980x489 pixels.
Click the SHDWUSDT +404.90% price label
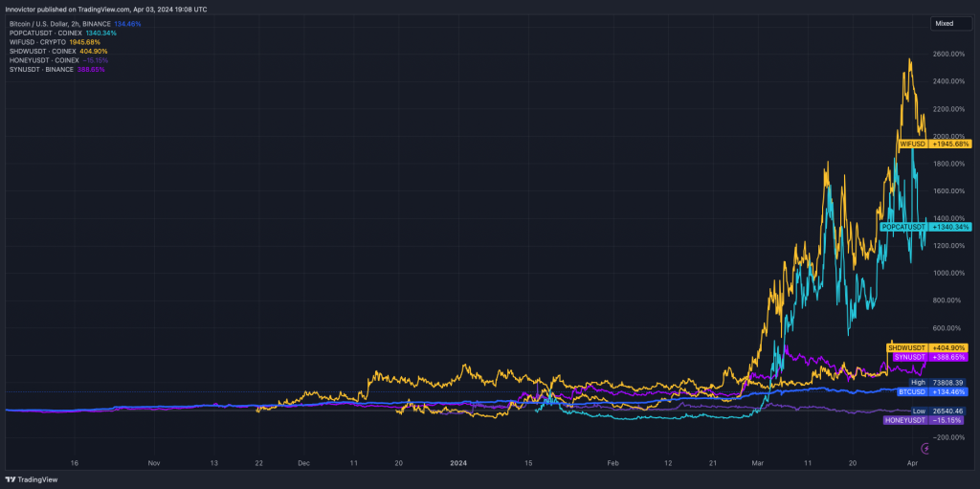pos(928,347)
